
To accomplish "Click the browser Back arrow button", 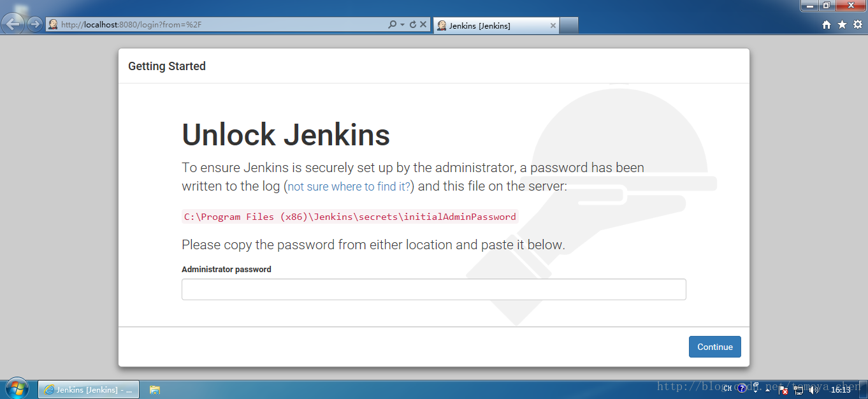I will (x=14, y=24).
